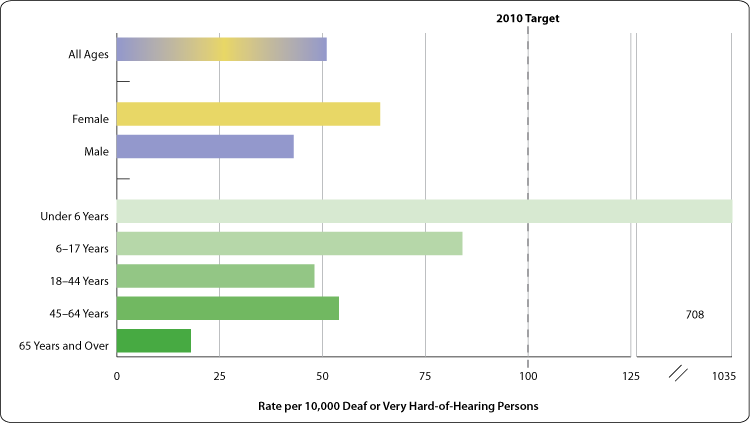The width and height of the screenshot is (750, 423).
Task: Click the 0 axis tick label
Action: 117,376
